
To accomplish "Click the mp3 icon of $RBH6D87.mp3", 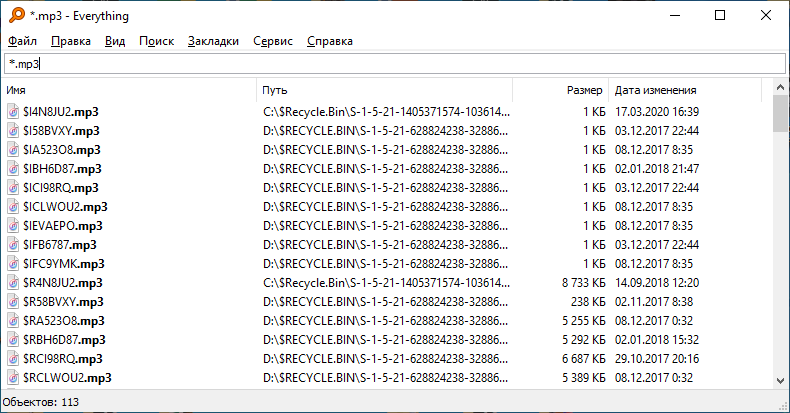I will pos(13,340).
